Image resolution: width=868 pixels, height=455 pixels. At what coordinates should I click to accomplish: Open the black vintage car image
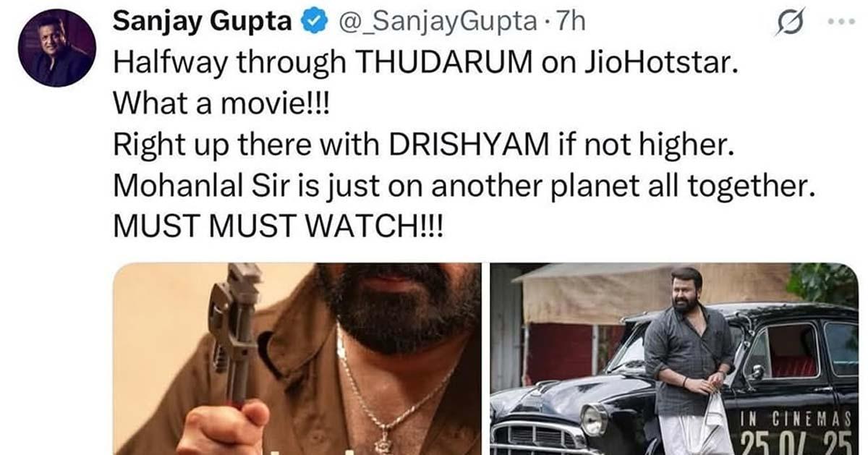[674, 359]
